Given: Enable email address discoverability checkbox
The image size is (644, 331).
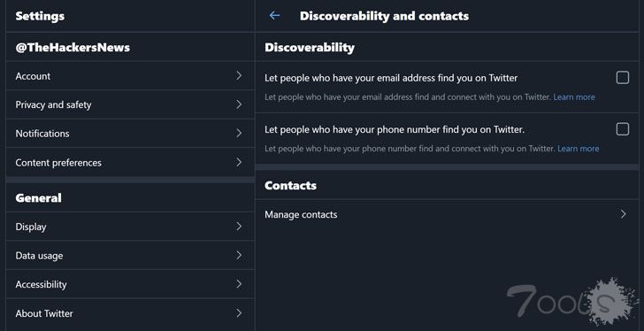Looking at the screenshot, I should click(x=623, y=78).
